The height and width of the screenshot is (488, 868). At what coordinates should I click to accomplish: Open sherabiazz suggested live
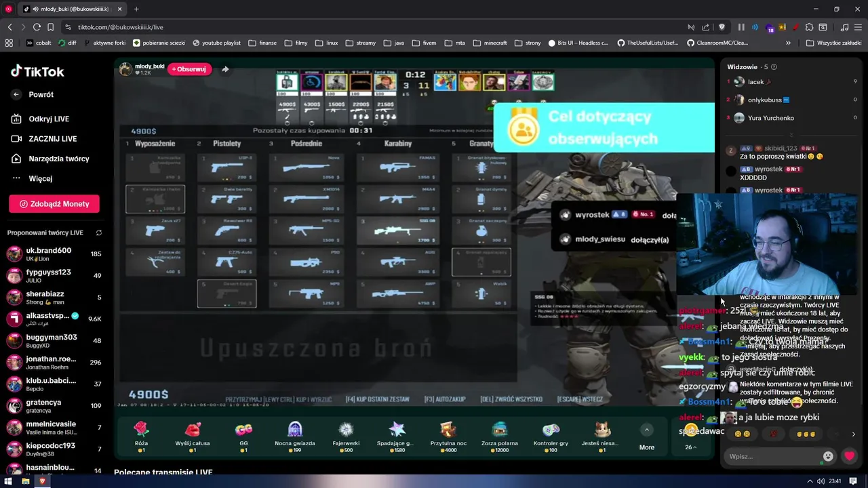point(54,298)
